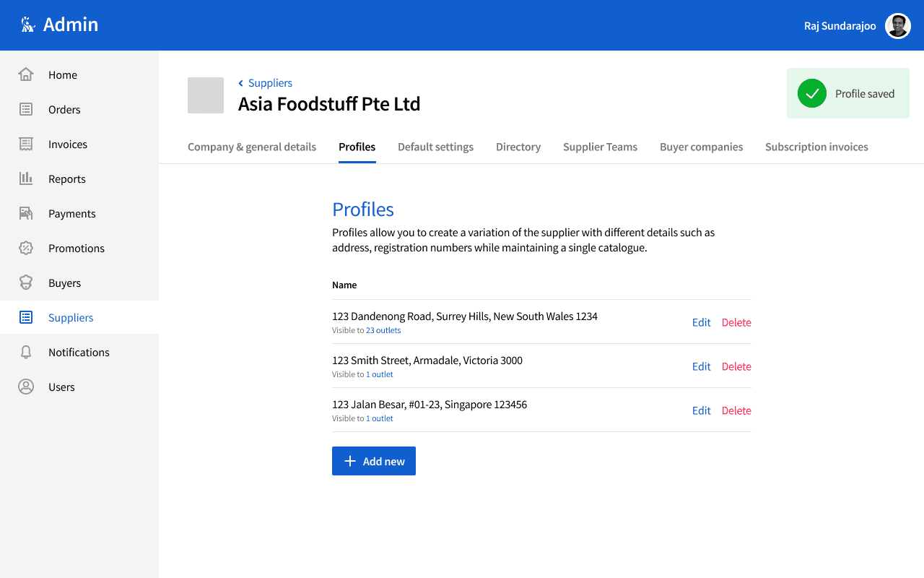The image size is (924, 578).
Task: Click the Admin logo in header
Action: pyautogui.click(x=28, y=25)
